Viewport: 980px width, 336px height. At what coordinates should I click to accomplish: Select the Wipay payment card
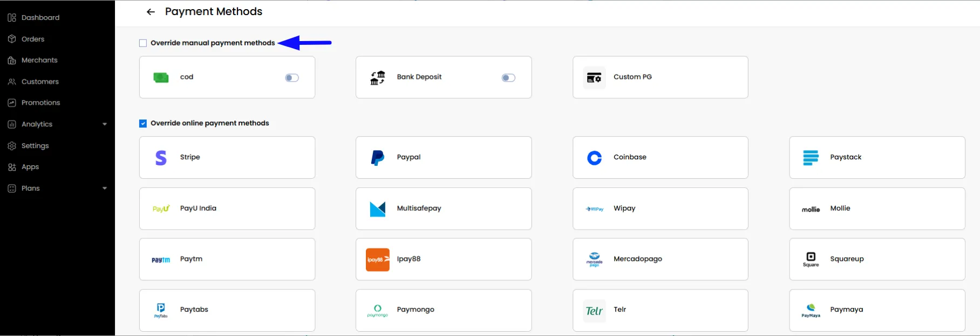(661, 209)
